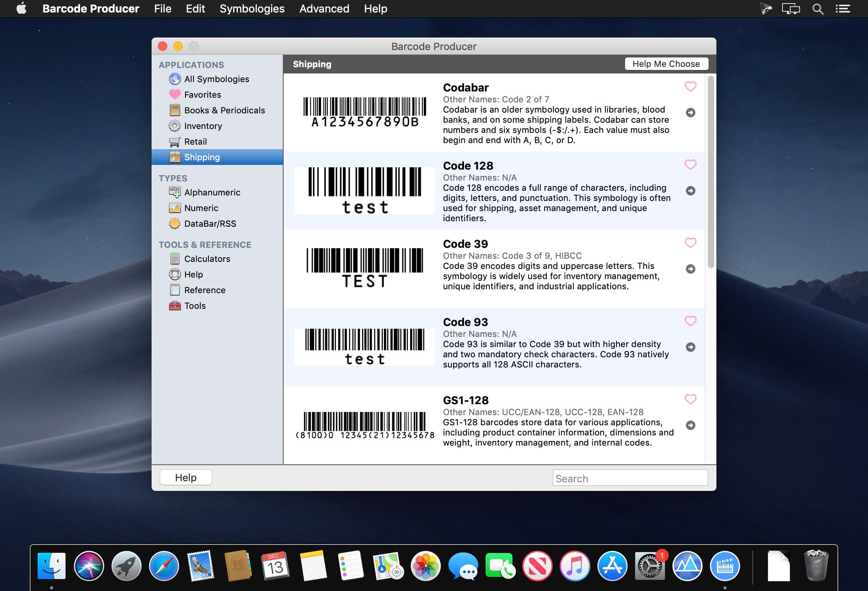Select the Retail category label
868x591 pixels.
tap(196, 141)
